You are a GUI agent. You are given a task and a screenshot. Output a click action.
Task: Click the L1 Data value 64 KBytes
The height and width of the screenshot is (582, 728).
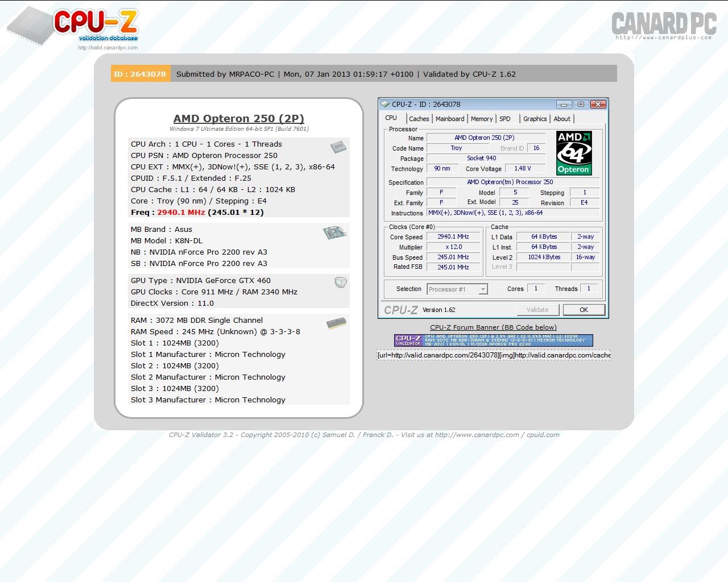544,236
